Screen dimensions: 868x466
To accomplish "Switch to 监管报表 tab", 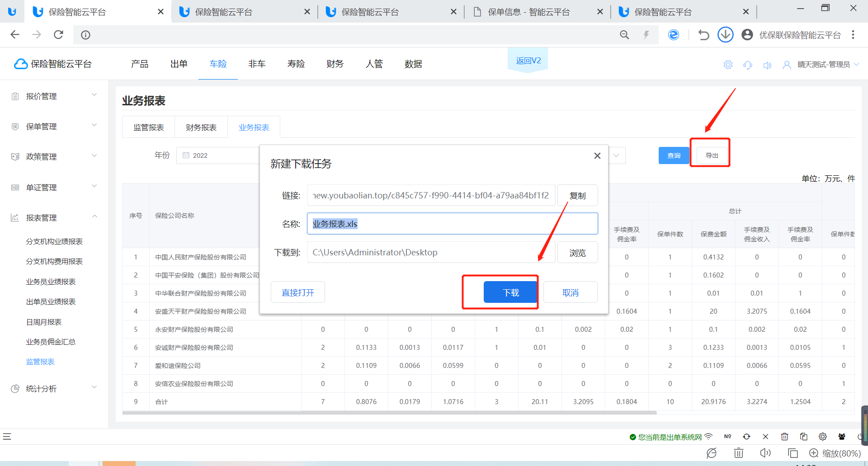I will tap(149, 127).
